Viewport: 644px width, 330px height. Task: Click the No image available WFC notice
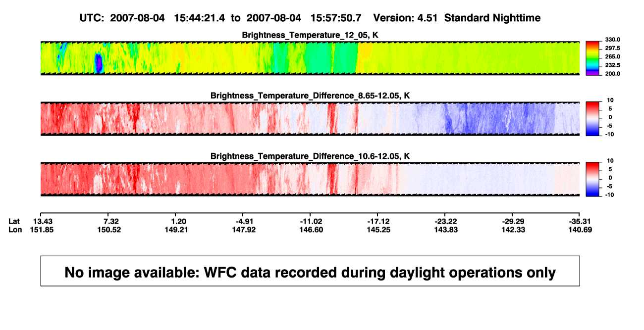(310, 271)
